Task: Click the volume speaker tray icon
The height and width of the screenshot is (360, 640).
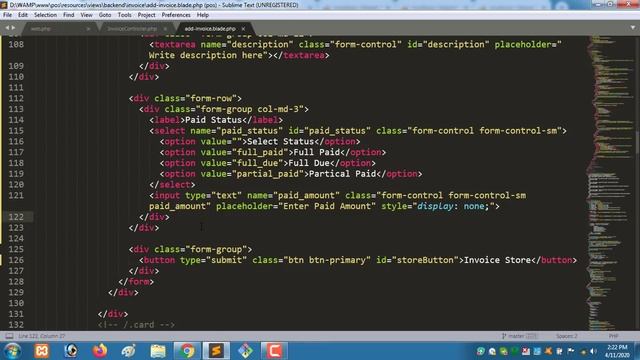Action: point(593,351)
